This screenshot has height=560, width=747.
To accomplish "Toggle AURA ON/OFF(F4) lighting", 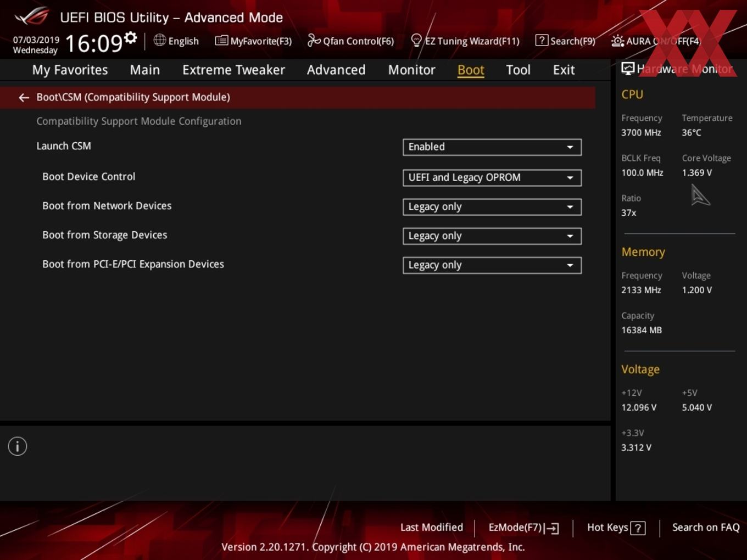I will coord(656,41).
